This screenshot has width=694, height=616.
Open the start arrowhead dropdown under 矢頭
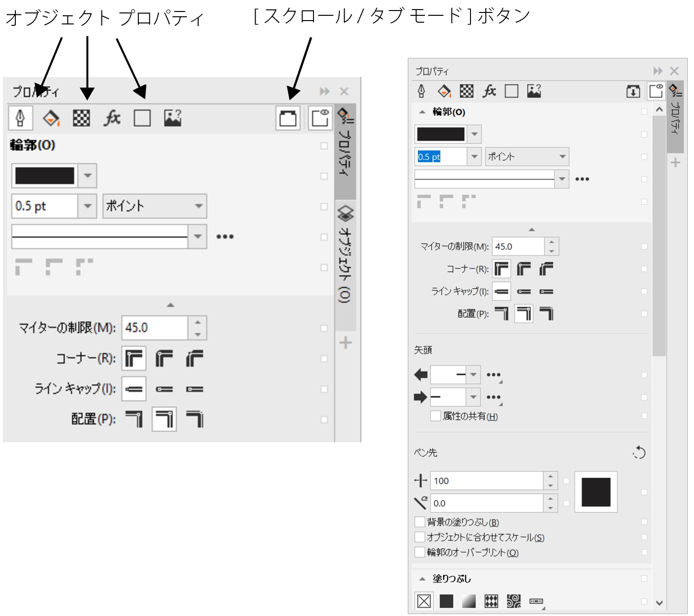click(473, 375)
